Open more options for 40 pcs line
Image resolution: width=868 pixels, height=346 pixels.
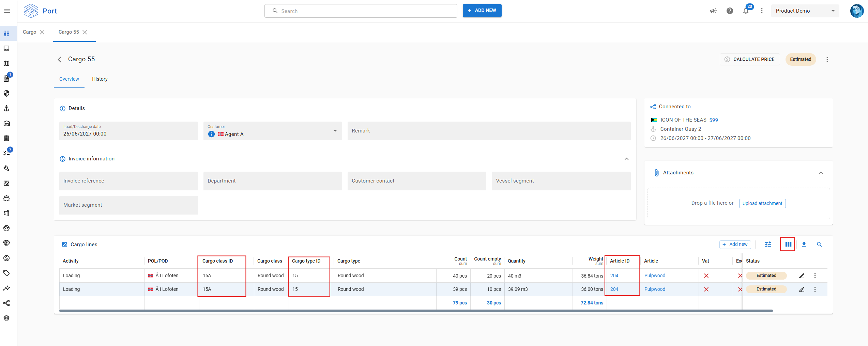pyautogui.click(x=815, y=276)
